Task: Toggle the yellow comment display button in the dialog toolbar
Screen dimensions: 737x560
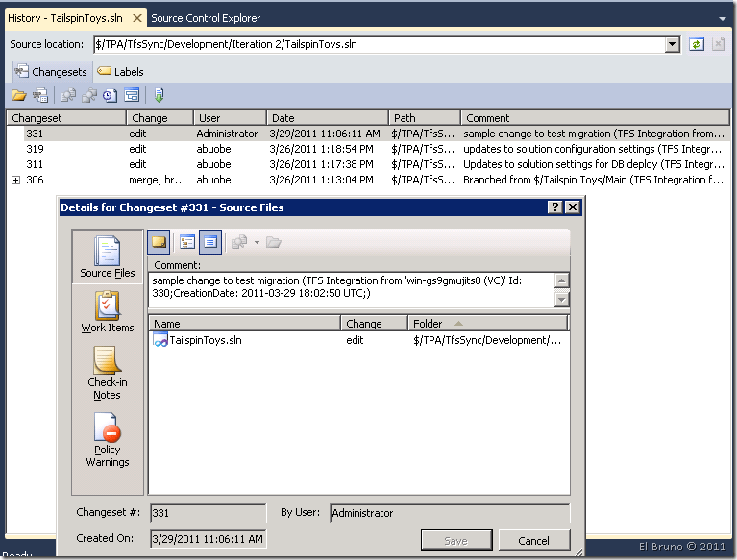Action: coord(160,242)
